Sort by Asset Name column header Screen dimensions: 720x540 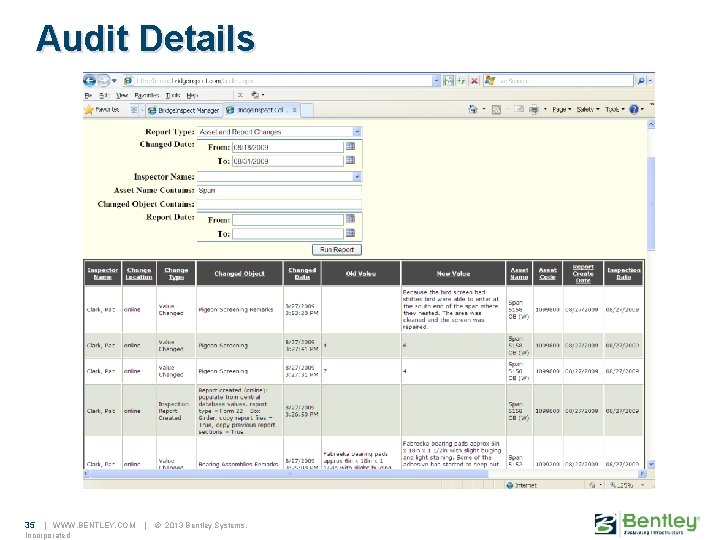click(519, 274)
